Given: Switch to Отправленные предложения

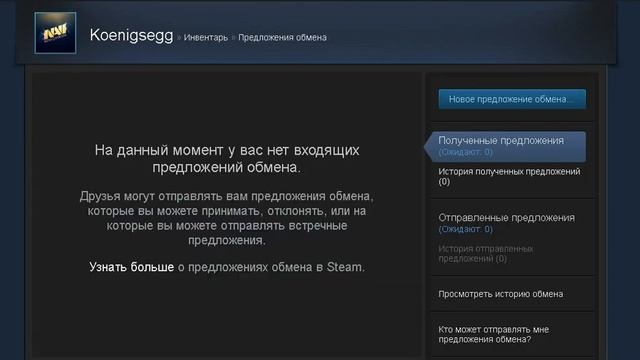Looking at the screenshot, I should click(507, 223).
